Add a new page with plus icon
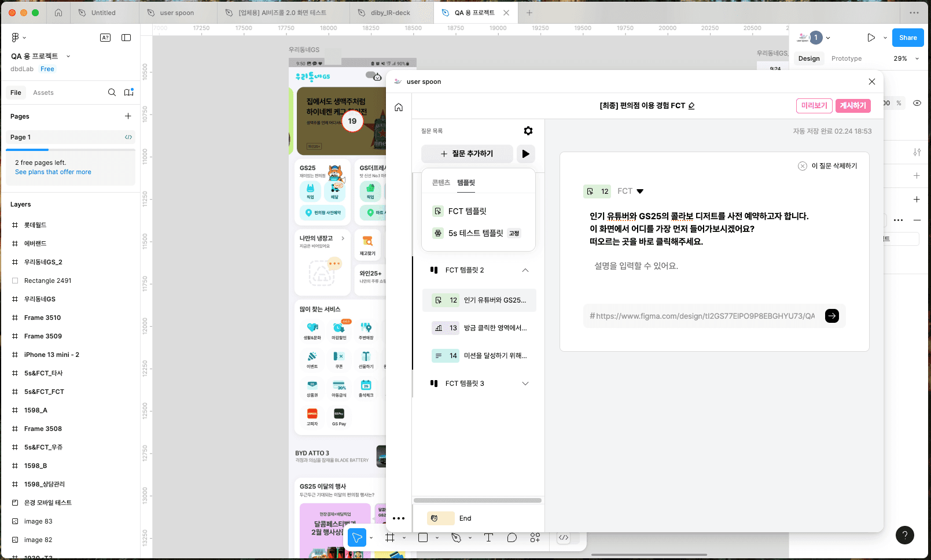Viewport: 931px width, 560px height. 128,116
